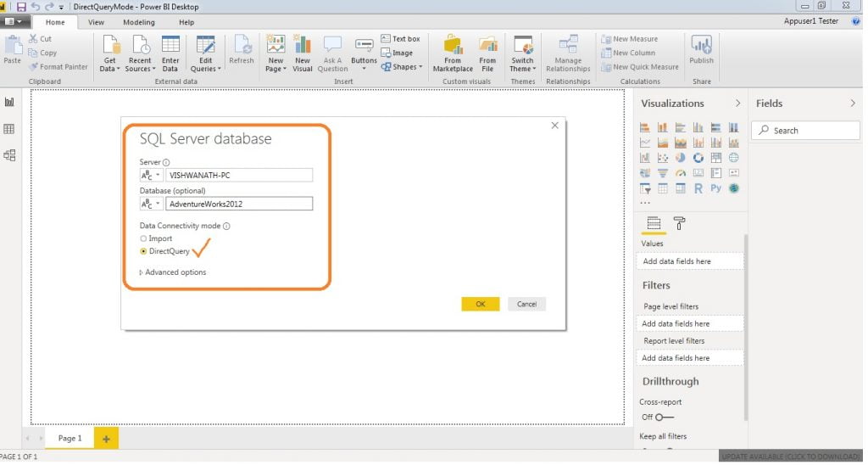Click From Marketplace custom visuals
The width and height of the screenshot is (868, 465).
click(x=453, y=53)
